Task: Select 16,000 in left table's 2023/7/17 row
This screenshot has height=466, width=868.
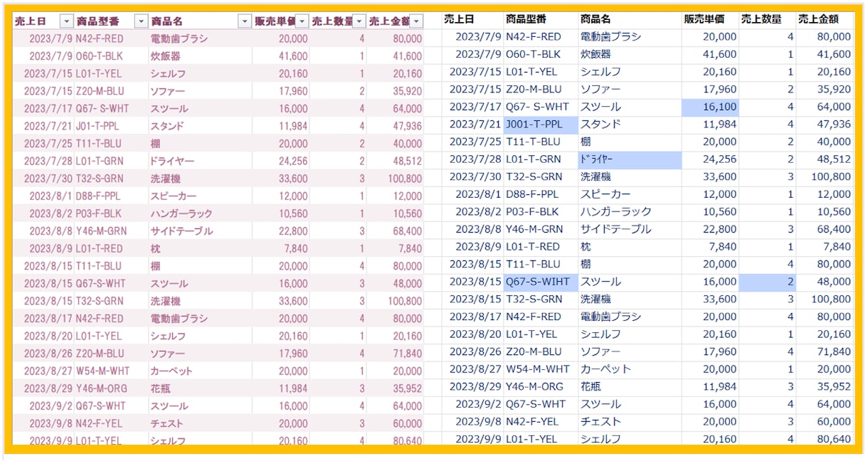Action: pos(294,109)
